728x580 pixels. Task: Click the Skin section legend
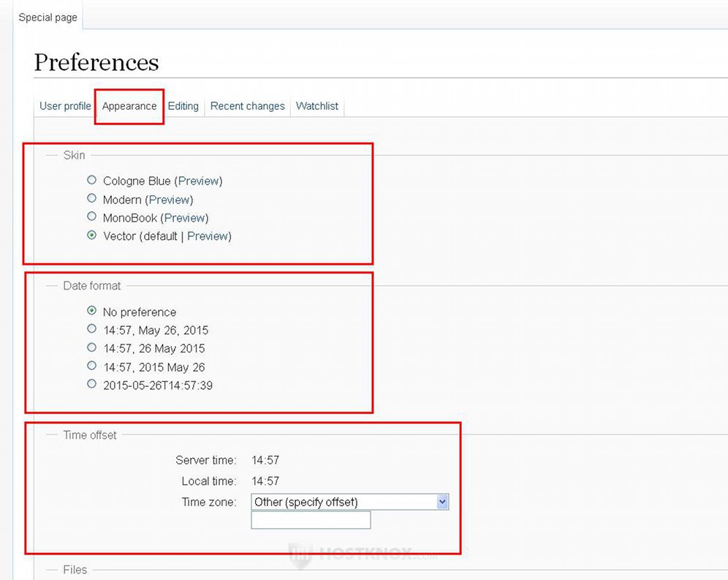(75, 155)
